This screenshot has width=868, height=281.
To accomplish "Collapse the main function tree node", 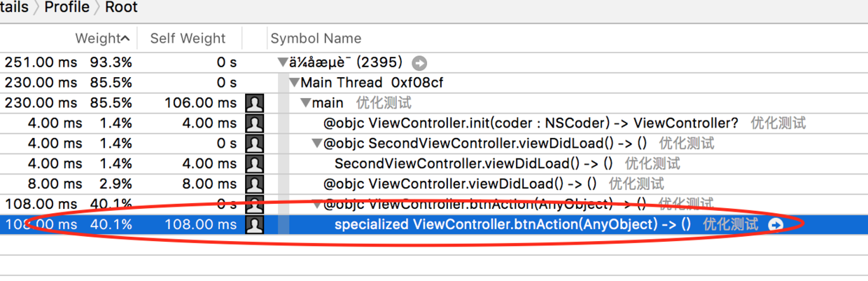I will (306, 104).
